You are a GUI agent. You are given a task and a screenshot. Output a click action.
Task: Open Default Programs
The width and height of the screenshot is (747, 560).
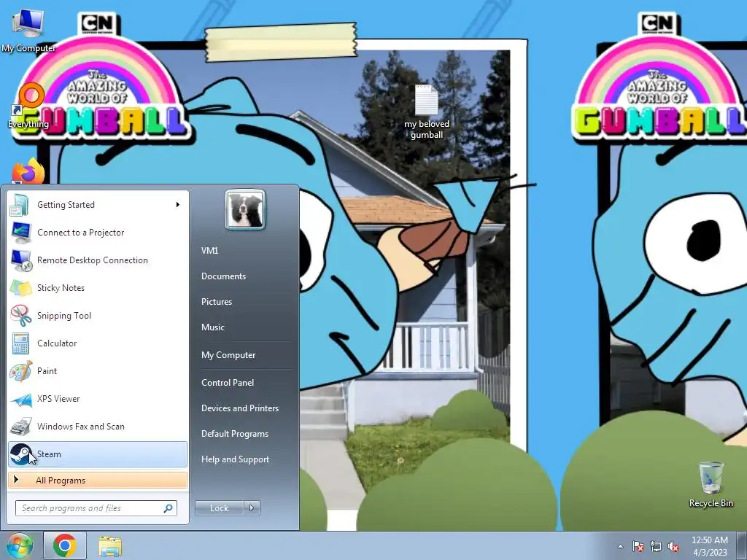pyautogui.click(x=234, y=434)
